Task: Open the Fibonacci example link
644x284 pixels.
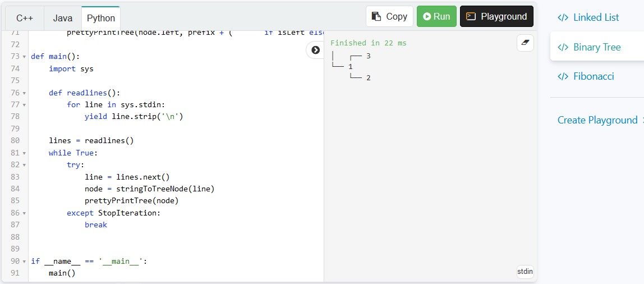Action: pyautogui.click(x=593, y=76)
